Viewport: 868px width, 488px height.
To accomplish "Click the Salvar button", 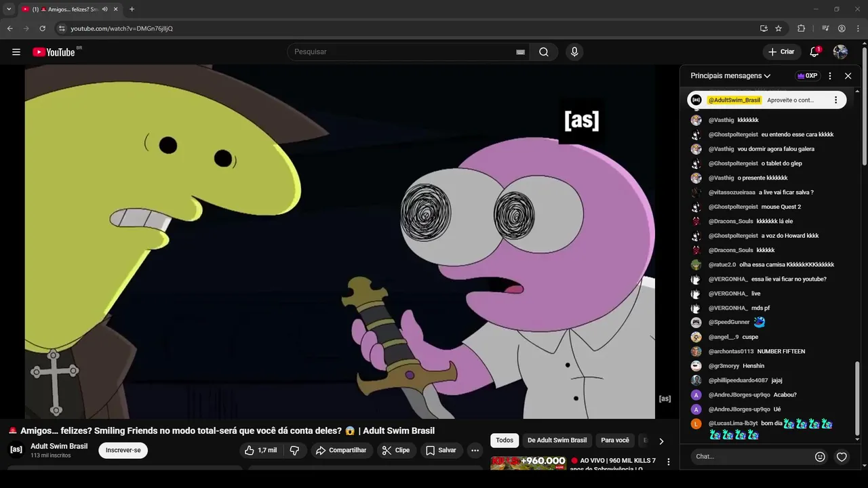I will point(441,450).
